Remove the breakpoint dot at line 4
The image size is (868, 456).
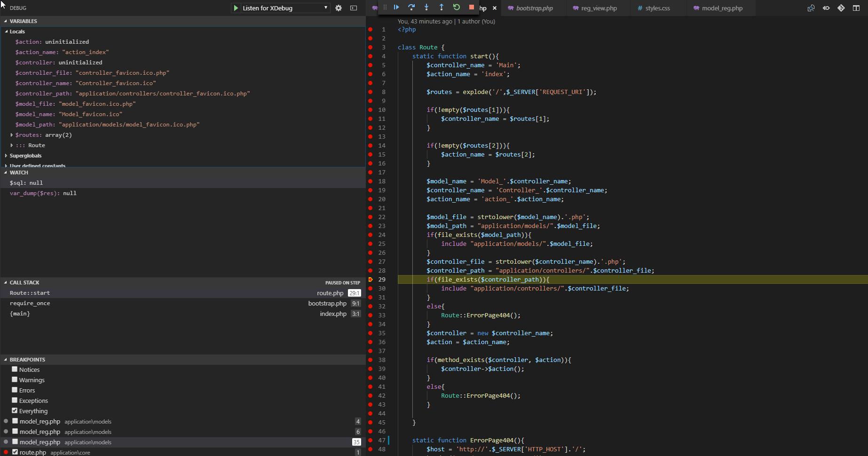371,56
